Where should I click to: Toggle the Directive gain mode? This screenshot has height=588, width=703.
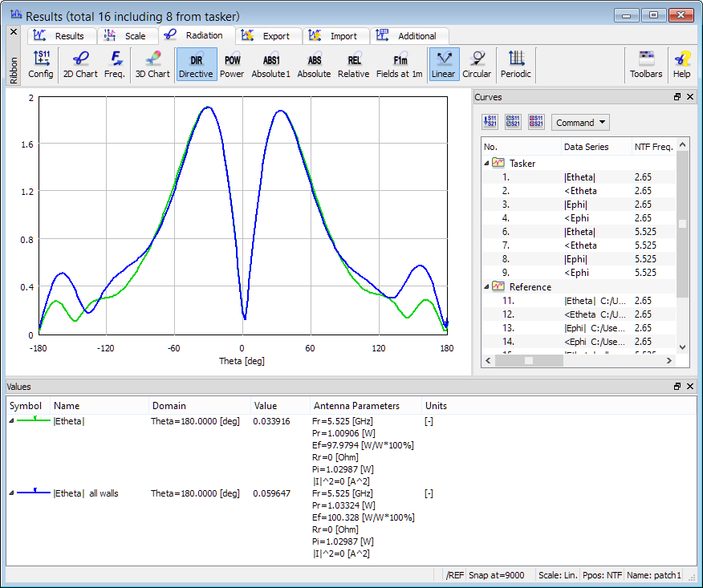coord(196,64)
